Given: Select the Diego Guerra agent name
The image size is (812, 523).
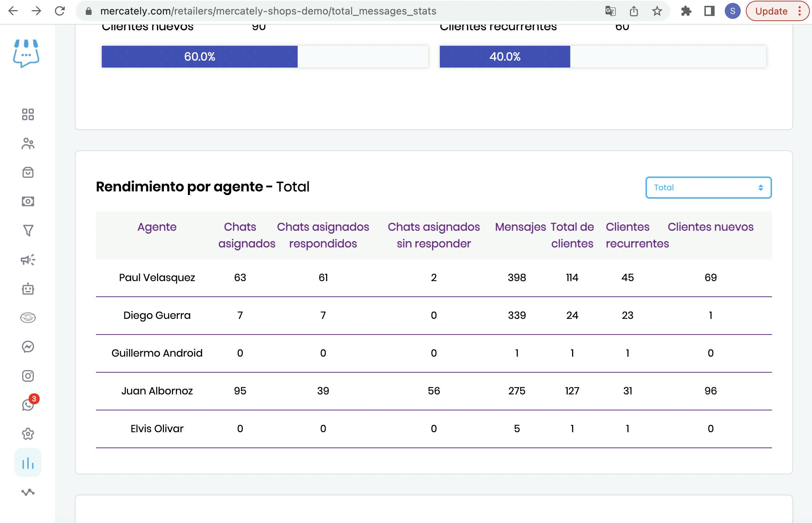Looking at the screenshot, I should tap(157, 316).
